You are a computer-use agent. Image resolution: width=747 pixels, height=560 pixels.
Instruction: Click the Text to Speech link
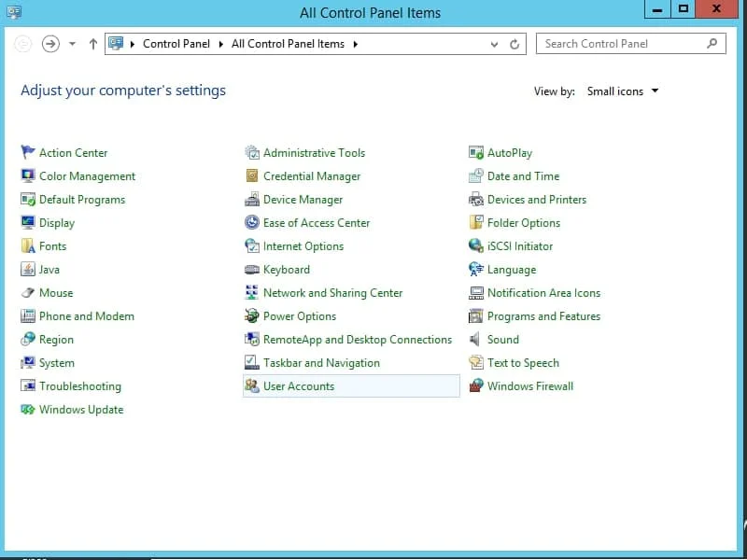523,363
